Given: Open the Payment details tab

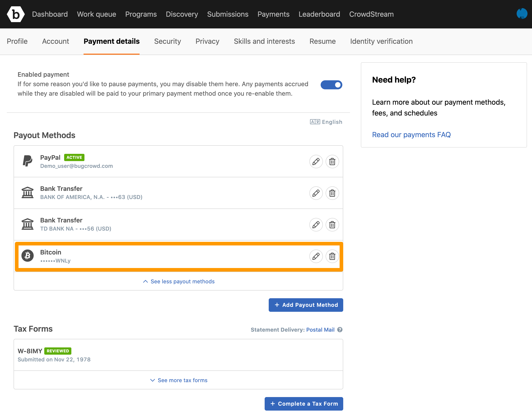Looking at the screenshot, I should (x=111, y=42).
